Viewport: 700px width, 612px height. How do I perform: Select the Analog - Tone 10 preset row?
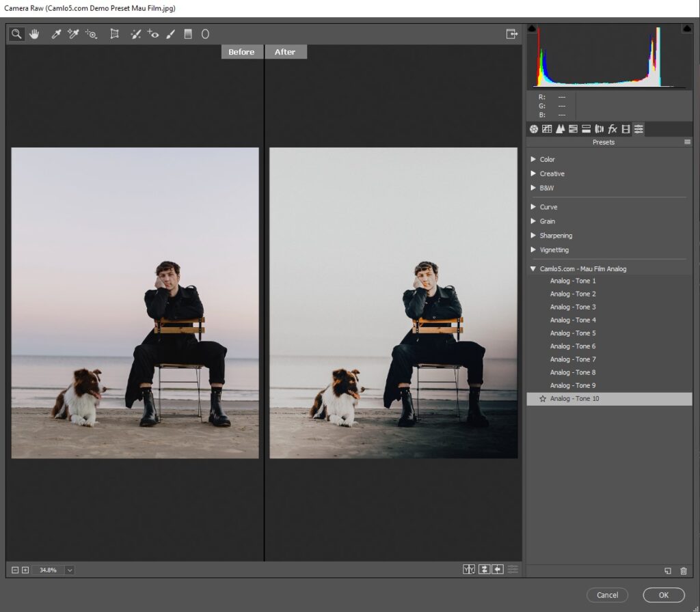(x=609, y=399)
